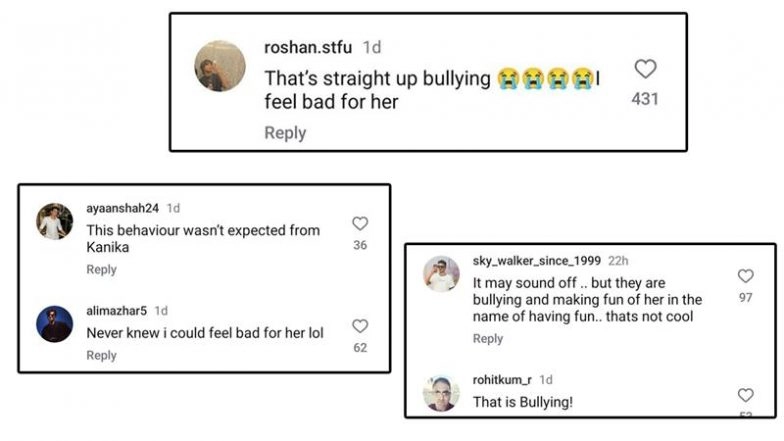784x441 pixels.
Task: Go to alimazhar5's profile via username
Action: coord(116,310)
